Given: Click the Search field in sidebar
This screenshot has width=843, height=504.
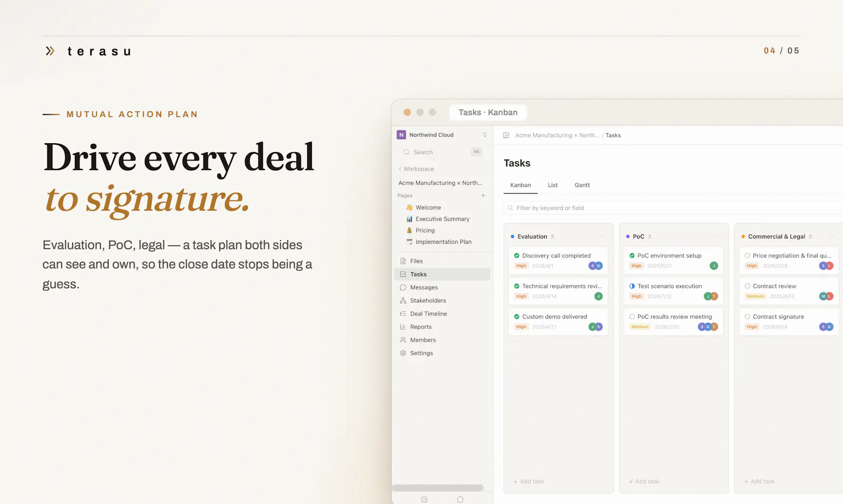Looking at the screenshot, I should pyautogui.click(x=443, y=152).
